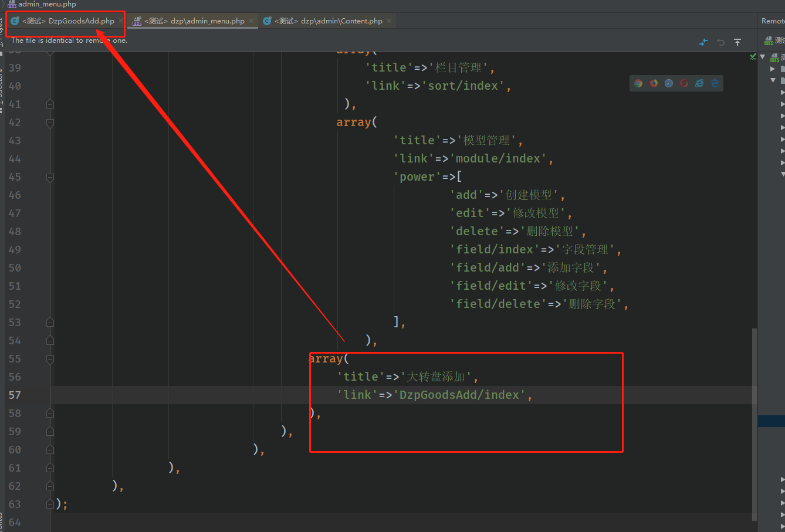Open file in Firefox browser
Viewport: 785px width, 532px height.
pyautogui.click(x=654, y=83)
